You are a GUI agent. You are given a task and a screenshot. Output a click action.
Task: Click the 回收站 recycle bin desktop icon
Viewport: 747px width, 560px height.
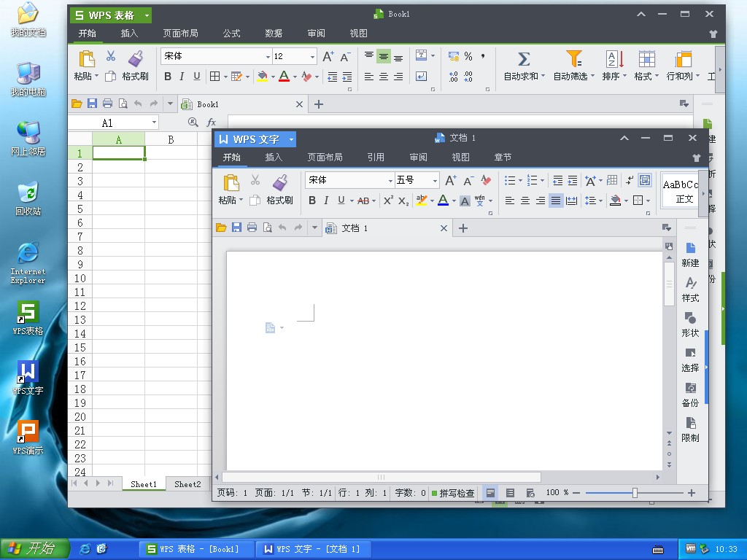coord(28,198)
